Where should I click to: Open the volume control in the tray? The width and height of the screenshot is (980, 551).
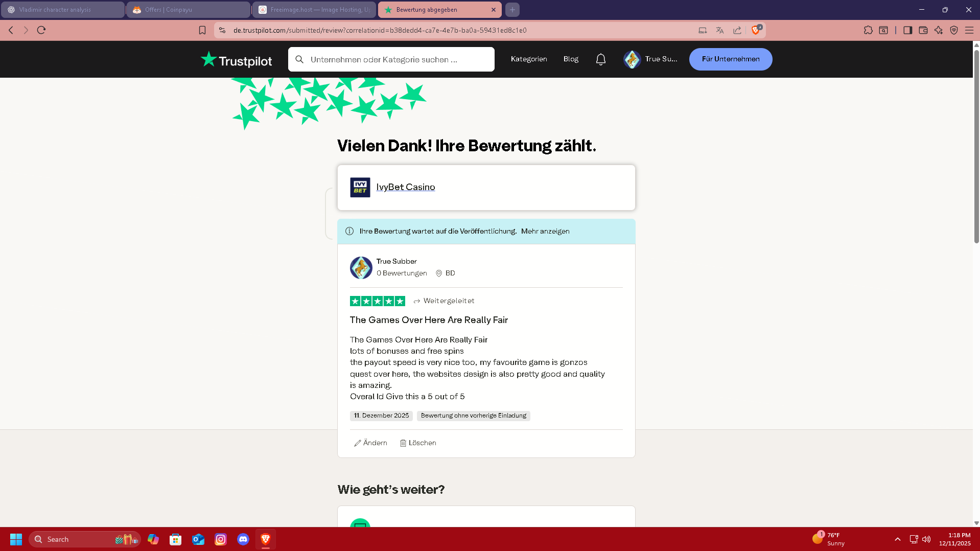(926, 539)
